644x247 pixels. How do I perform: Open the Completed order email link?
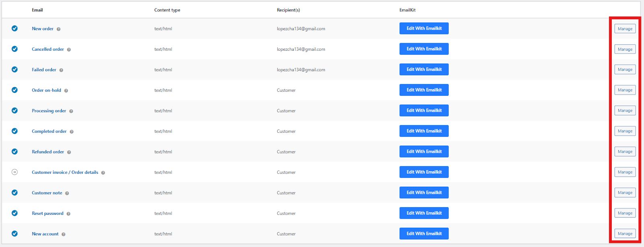pos(49,131)
